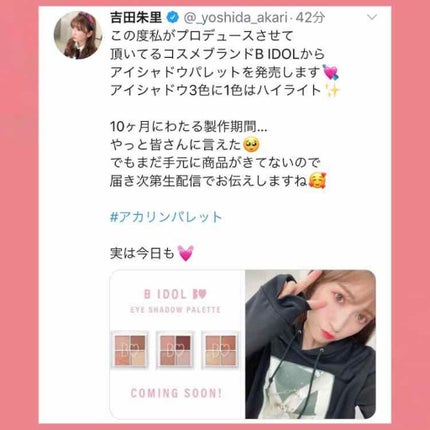430x430 pixels.
Task: Select the left eyeshadow palette swatch
Action: (x=130, y=350)
